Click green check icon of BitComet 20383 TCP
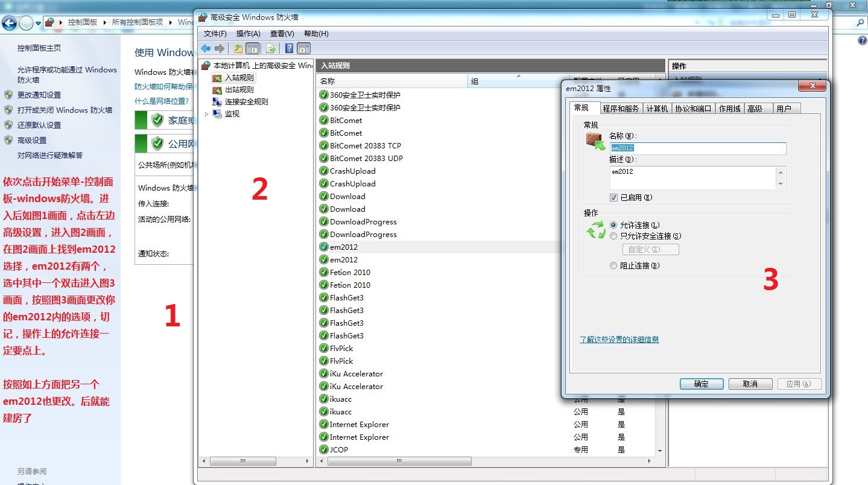This screenshot has width=868, height=485. point(324,146)
